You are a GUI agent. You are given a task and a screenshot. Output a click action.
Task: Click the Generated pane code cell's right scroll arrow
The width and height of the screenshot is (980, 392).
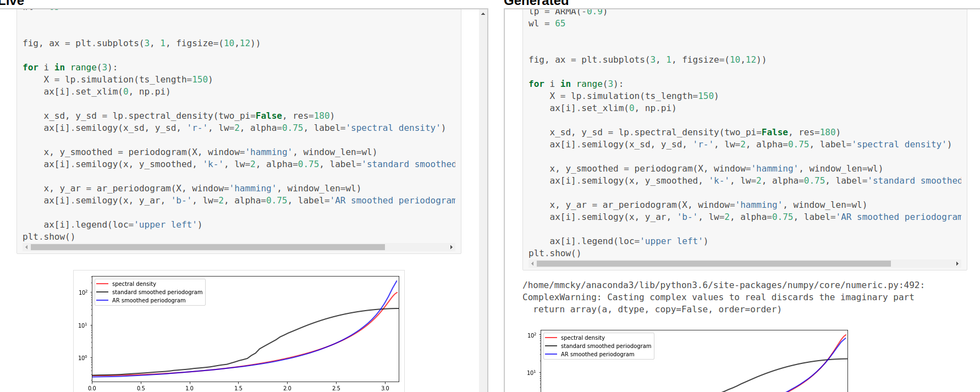[x=957, y=264]
